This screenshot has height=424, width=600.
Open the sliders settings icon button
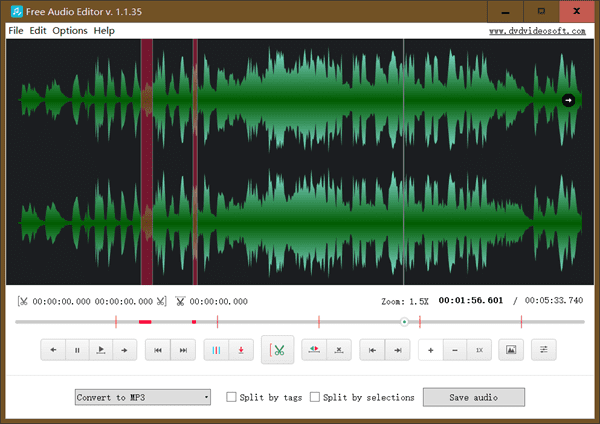click(544, 350)
